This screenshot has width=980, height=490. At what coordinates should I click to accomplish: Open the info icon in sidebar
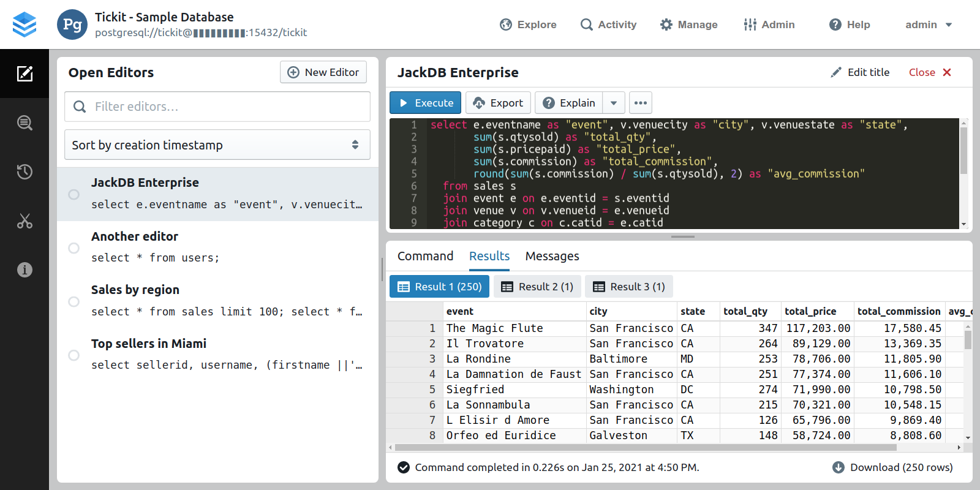click(x=24, y=269)
